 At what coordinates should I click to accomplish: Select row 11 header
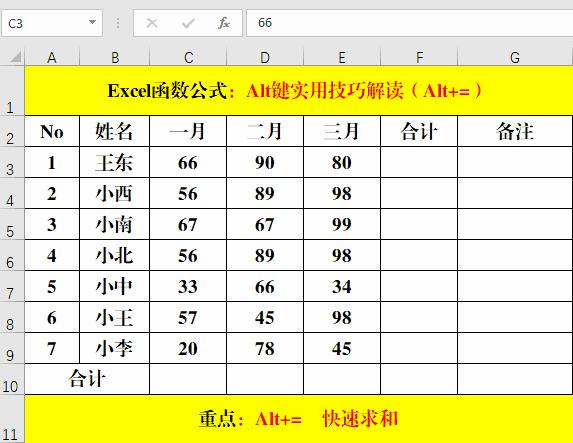(12, 419)
